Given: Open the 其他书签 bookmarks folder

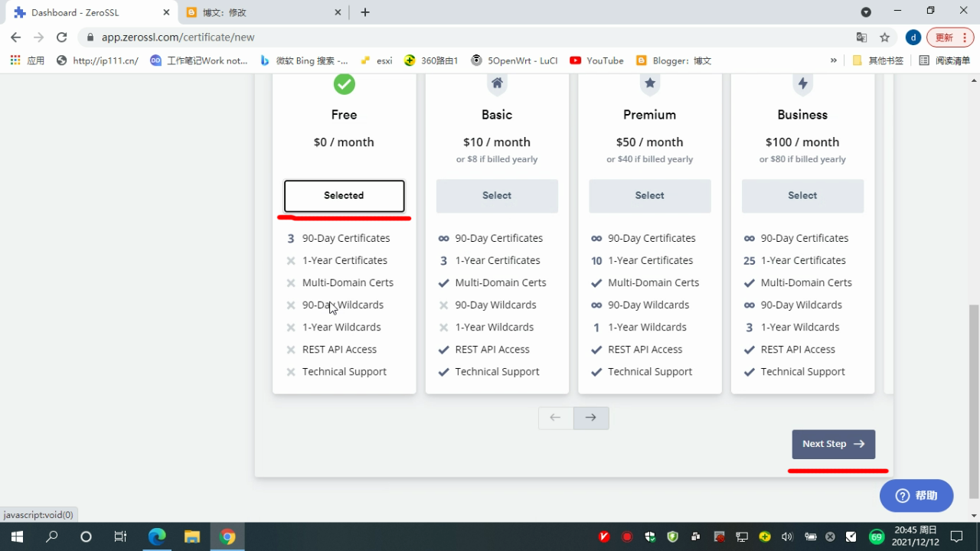Looking at the screenshot, I should tap(878, 60).
